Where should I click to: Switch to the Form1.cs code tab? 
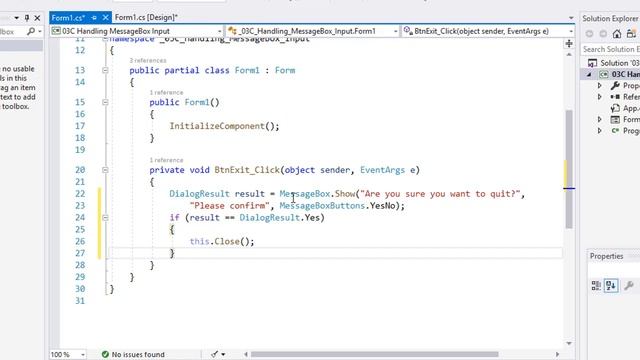pos(68,18)
